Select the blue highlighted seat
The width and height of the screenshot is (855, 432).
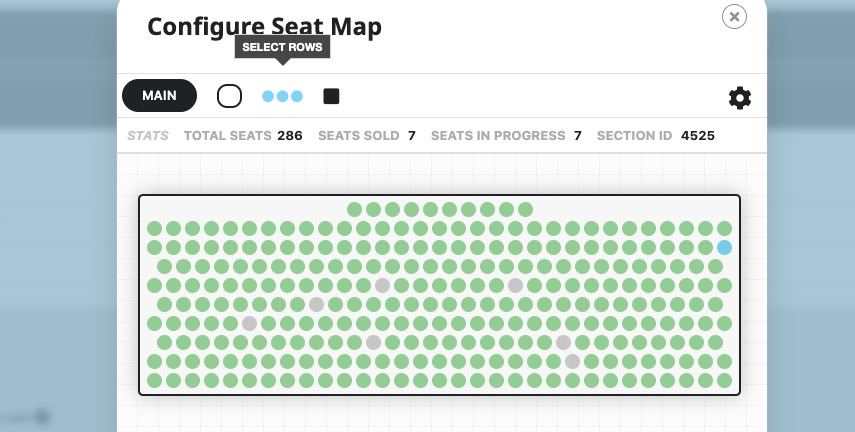[724, 248]
